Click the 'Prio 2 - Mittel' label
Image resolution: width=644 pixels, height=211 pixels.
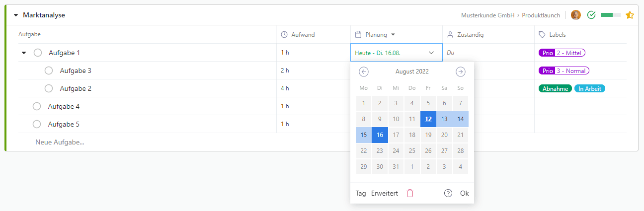[562, 53]
